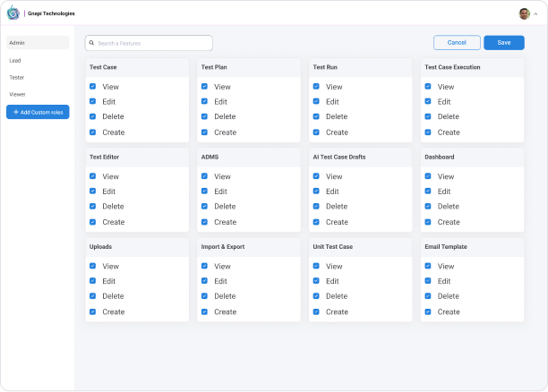This screenshot has width=548, height=392.
Task: Toggle Create in Import & Export
Action: [x=204, y=311]
